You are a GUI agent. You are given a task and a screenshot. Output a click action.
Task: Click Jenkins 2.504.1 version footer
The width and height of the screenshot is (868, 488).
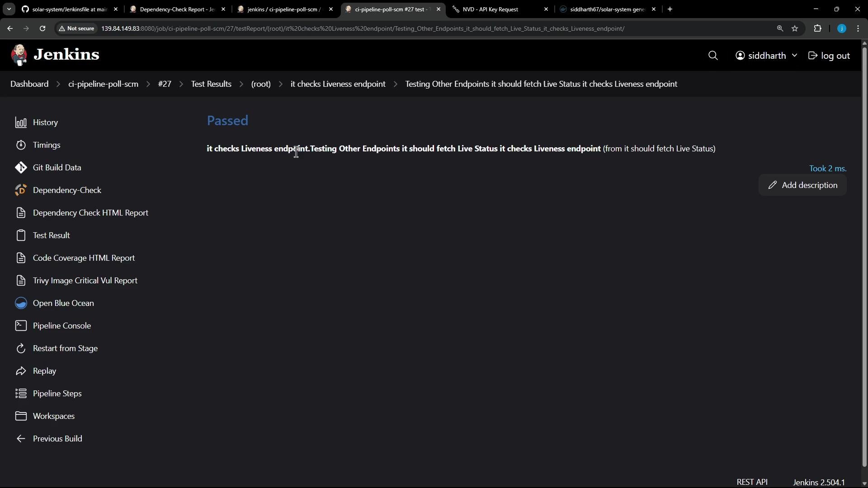point(819,482)
